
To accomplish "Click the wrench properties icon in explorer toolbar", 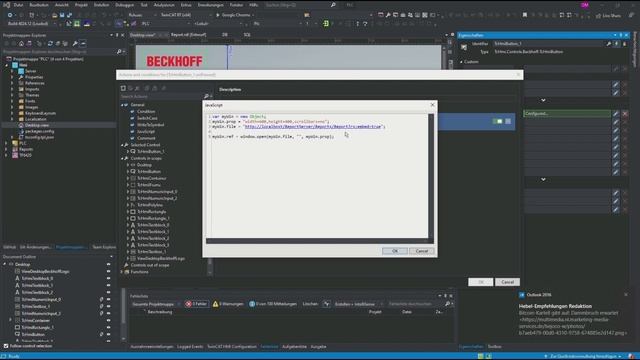I will pyautogui.click(x=75, y=43).
